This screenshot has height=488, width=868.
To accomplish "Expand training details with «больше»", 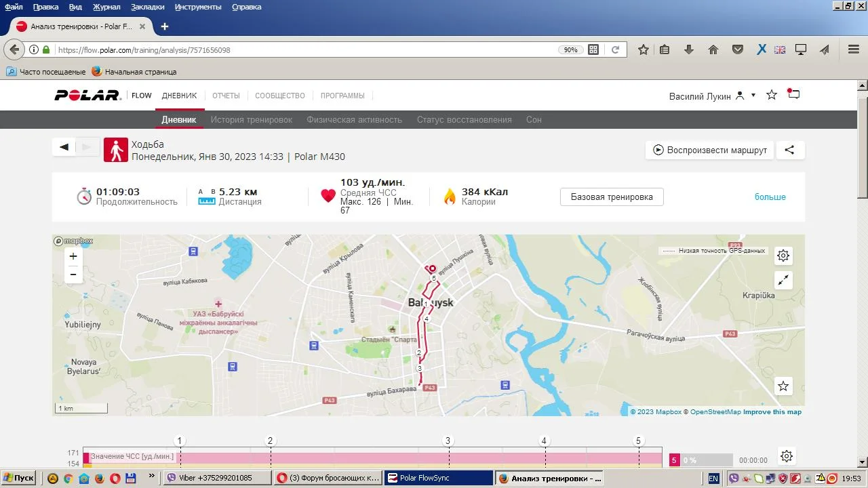I will [x=770, y=197].
